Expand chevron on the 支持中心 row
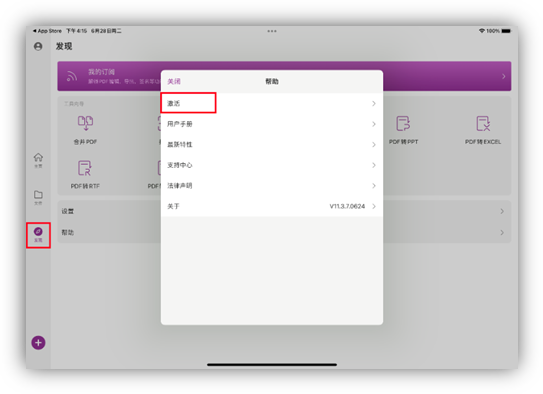 [x=374, y=165]
